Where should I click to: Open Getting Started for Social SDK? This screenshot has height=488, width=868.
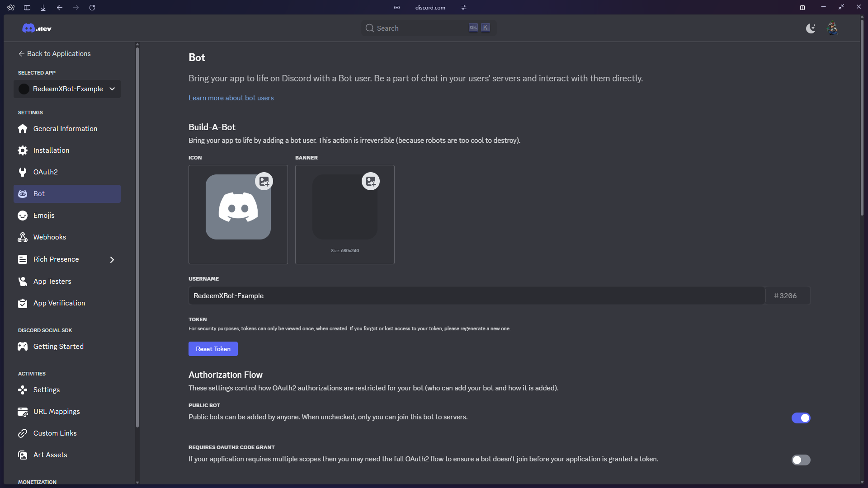pos(67,347)
